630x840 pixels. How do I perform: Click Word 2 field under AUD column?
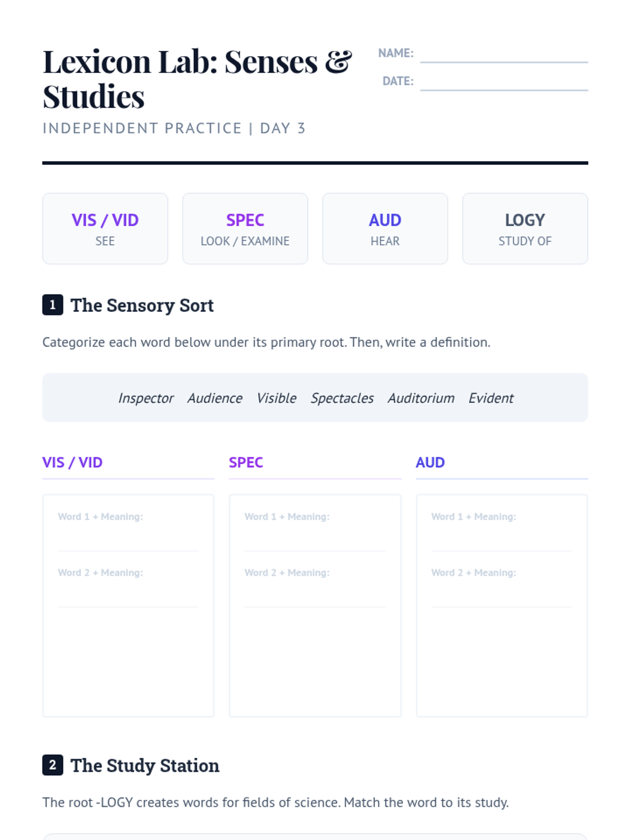point(501,586)
